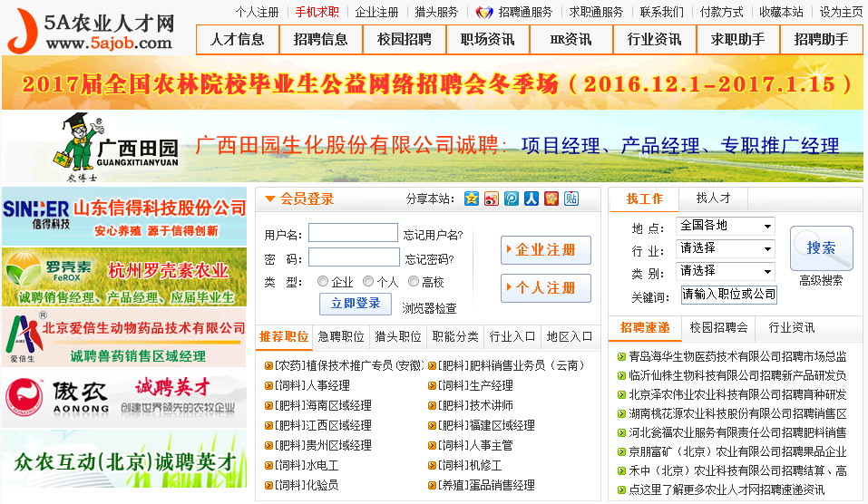Select the 职能分类 tab
The width and height of the screenshot is (868, 504).
click(x=455, y=337)
